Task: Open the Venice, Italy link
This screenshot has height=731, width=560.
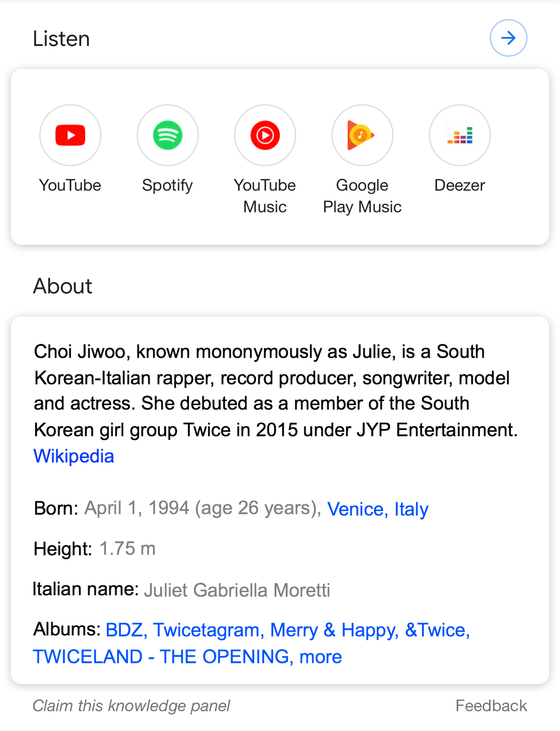Action: (378, 509)
